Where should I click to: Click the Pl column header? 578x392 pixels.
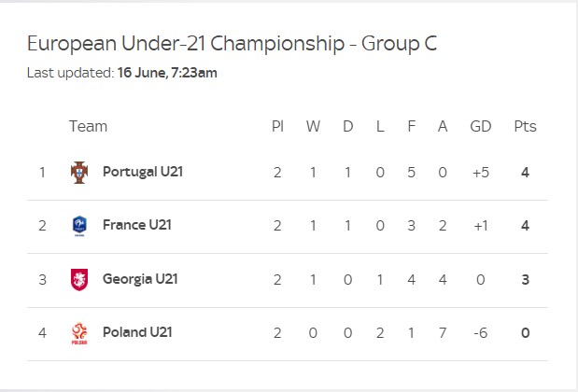277,126
